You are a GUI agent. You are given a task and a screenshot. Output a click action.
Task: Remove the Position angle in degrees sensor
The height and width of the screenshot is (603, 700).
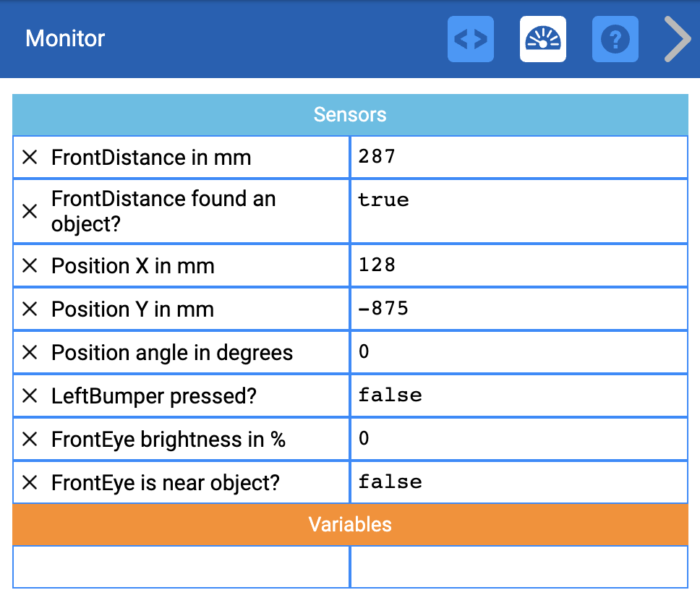(30, 352)
